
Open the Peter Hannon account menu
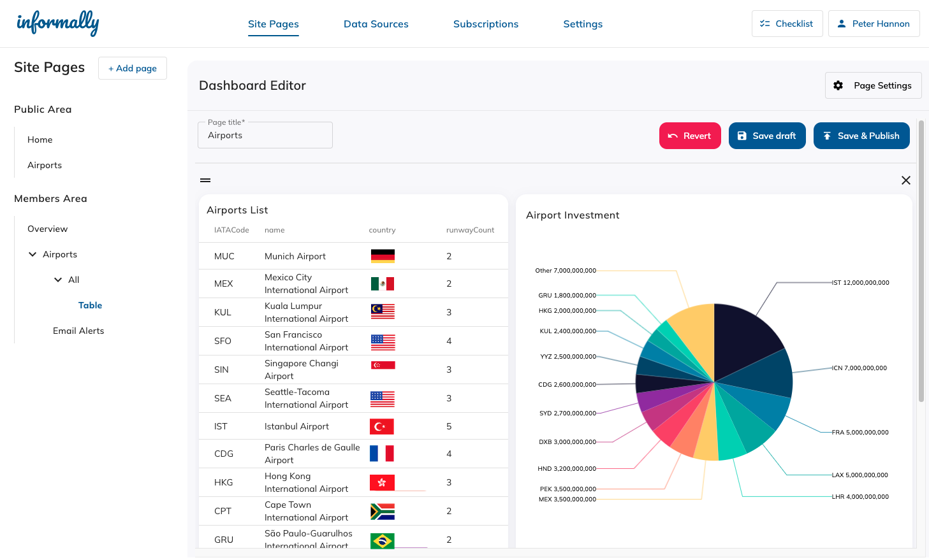(874, 24)
